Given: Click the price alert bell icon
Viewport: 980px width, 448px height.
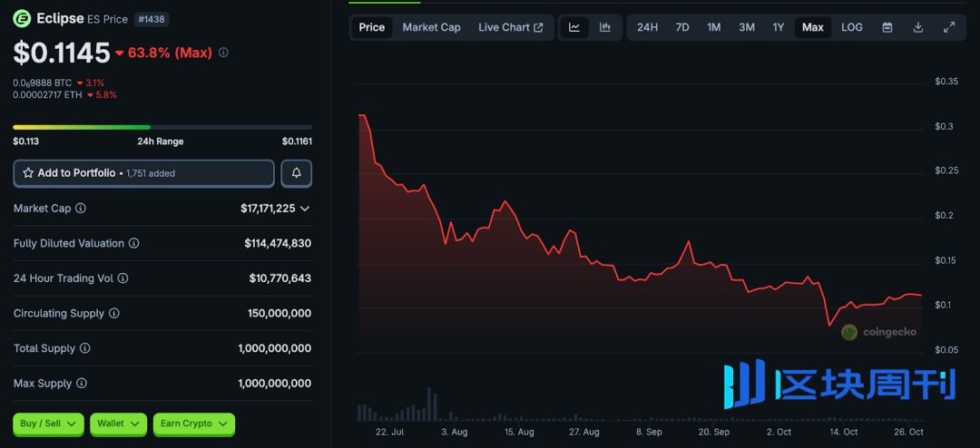Looking at the screenshot, I should [x=297, y=172].
